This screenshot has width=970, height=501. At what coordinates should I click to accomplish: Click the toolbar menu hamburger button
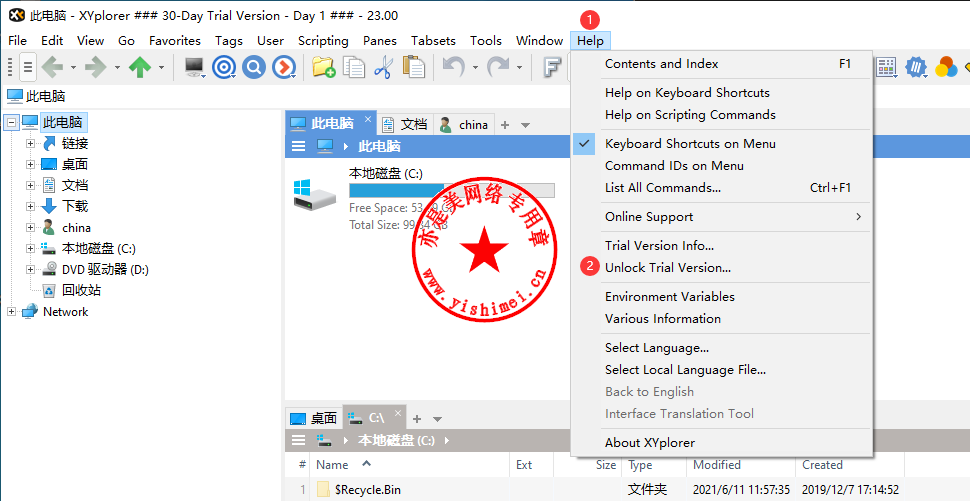(27, 67)
